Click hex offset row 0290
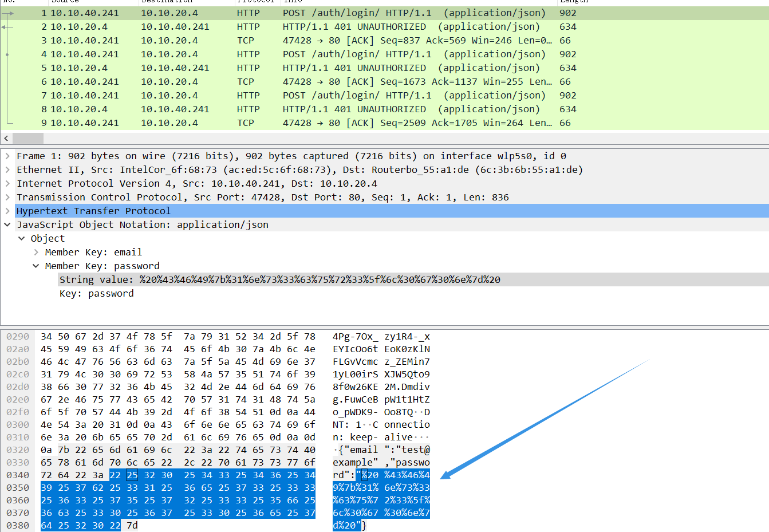 click(x=18, y=336)
